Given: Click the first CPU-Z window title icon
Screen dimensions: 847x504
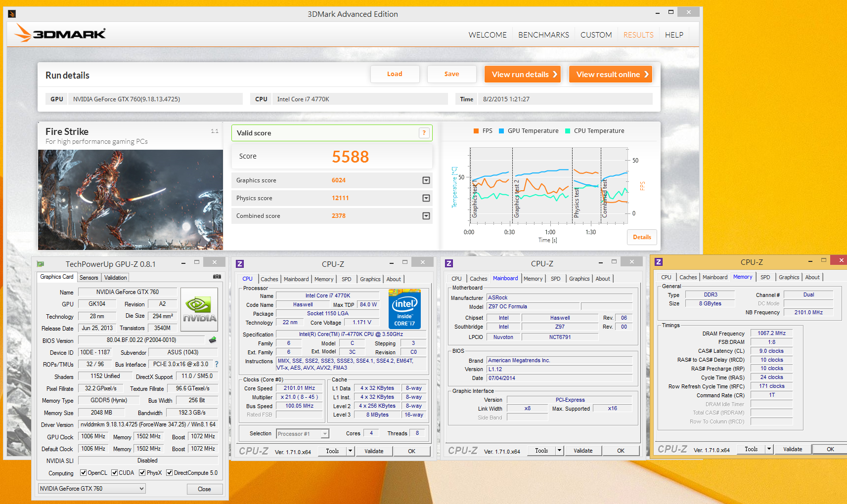Looking at the screenshot, I should click(x=240, y=264).
